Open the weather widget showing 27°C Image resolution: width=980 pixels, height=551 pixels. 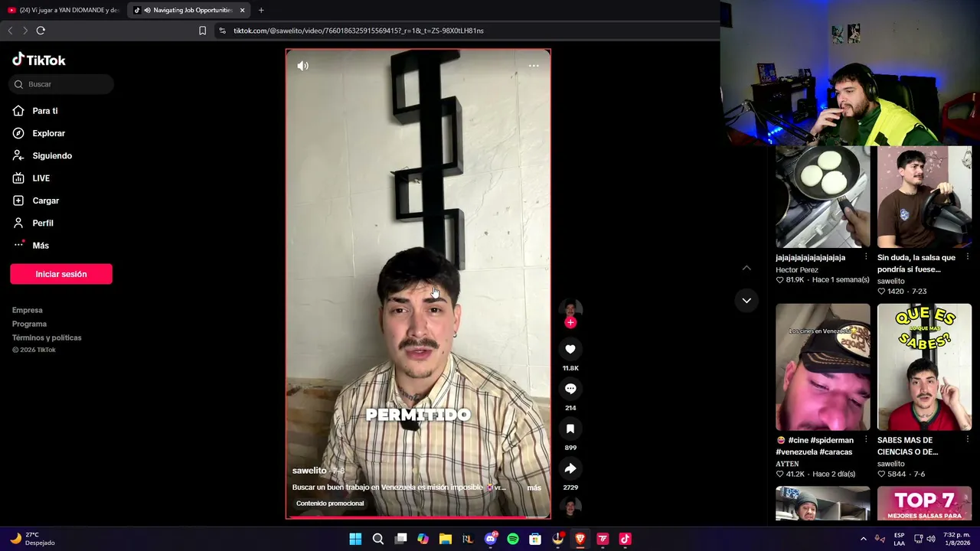[32, 539]
